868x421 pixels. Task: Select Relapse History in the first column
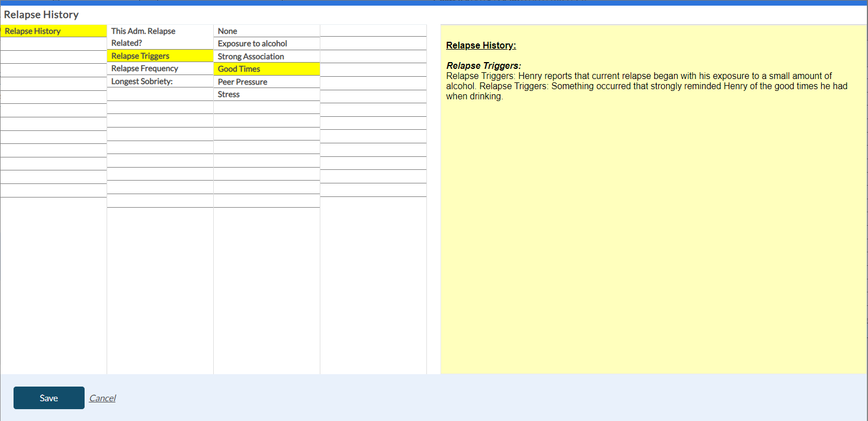point(33,31)
